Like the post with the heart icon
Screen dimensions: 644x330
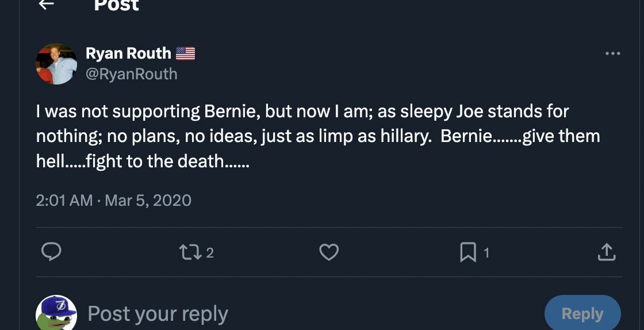pyautogui.click(x=329, y=252)
